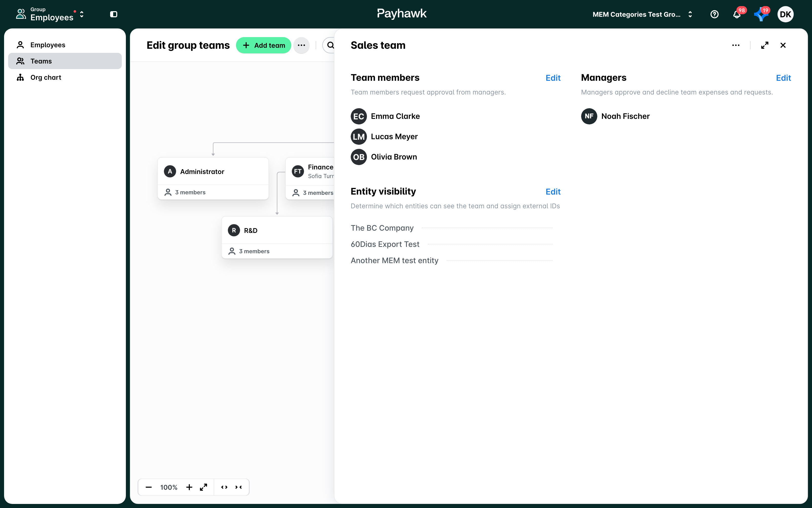Click the NF avatar for Noah Fischer
This screenshot has height=508, width=812.
pos(589,116)
